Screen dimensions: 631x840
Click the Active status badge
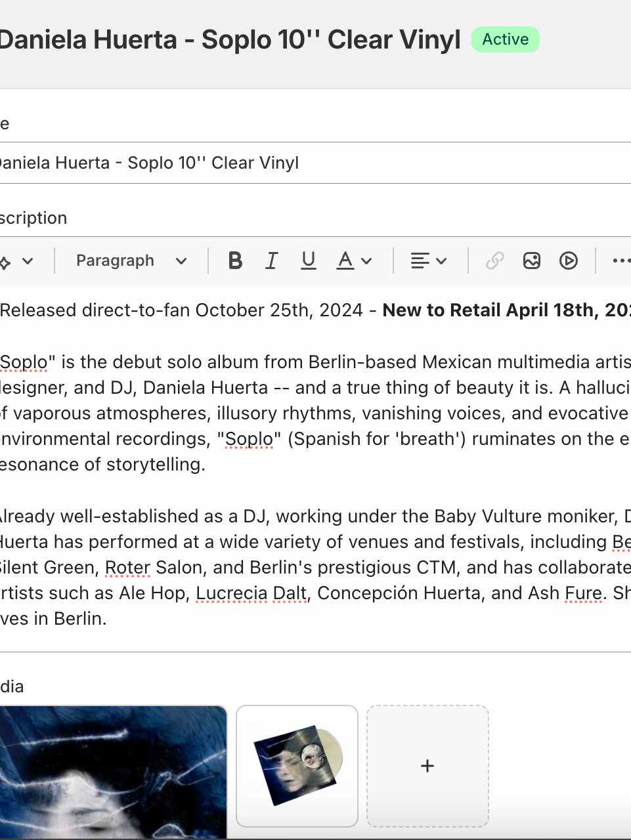tap(506, 39)
